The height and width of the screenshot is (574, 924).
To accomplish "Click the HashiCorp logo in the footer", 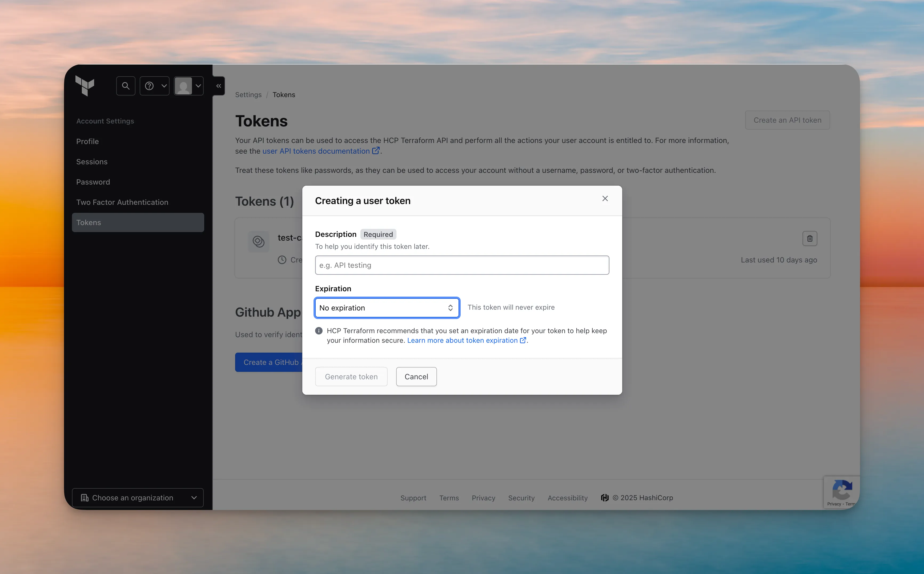I will pyautogui.click(x=605, y=498).
